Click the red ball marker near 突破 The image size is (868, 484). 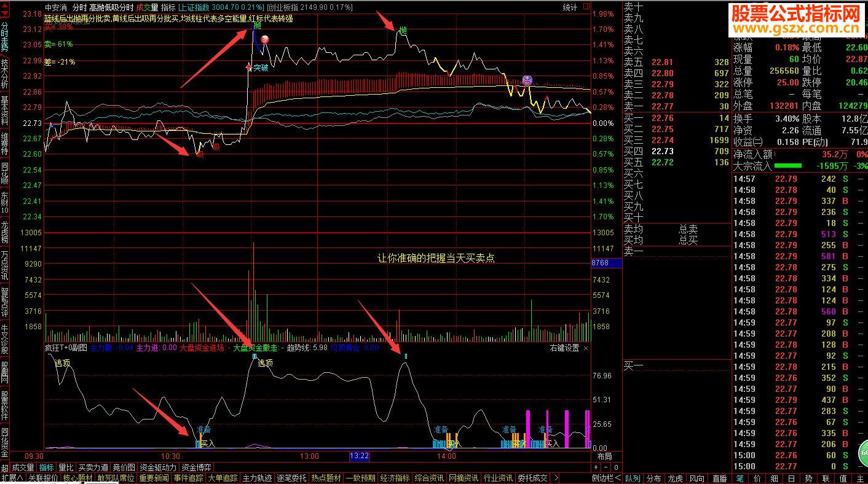click(x=265, y=40)
